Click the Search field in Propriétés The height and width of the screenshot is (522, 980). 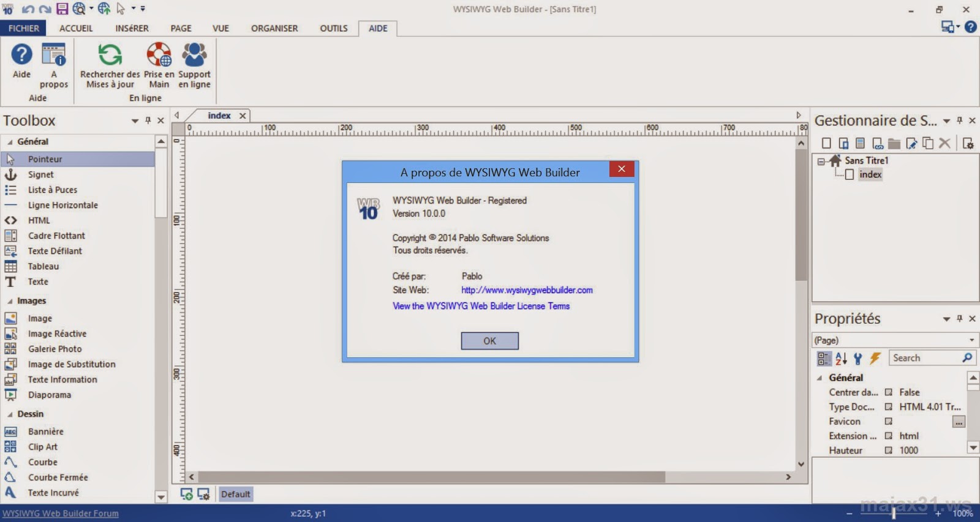pyautogui.click(x=925, y=358)
